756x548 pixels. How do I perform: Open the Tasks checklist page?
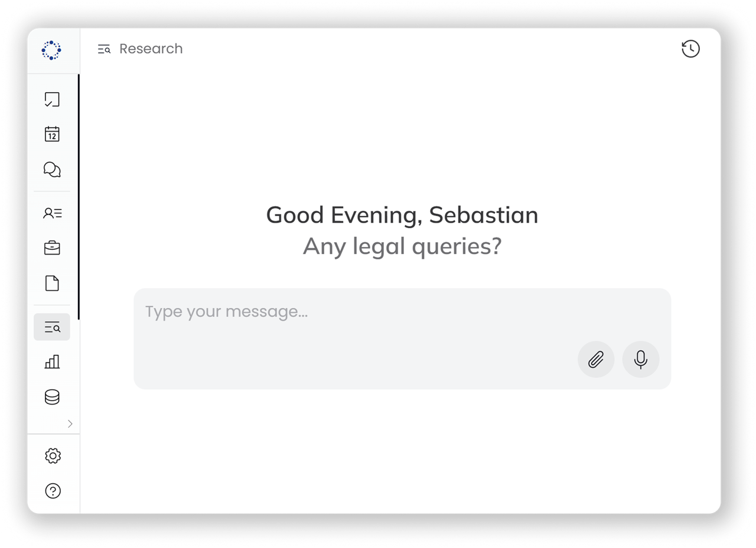[x=52, y=99]
